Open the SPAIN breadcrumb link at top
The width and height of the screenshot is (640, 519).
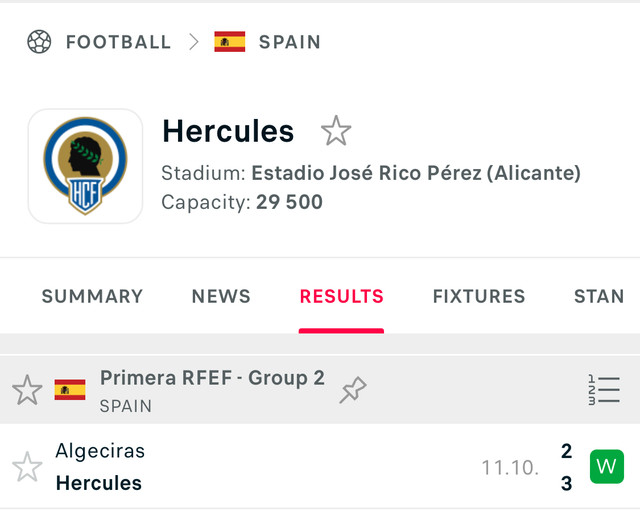click(289, 42)
